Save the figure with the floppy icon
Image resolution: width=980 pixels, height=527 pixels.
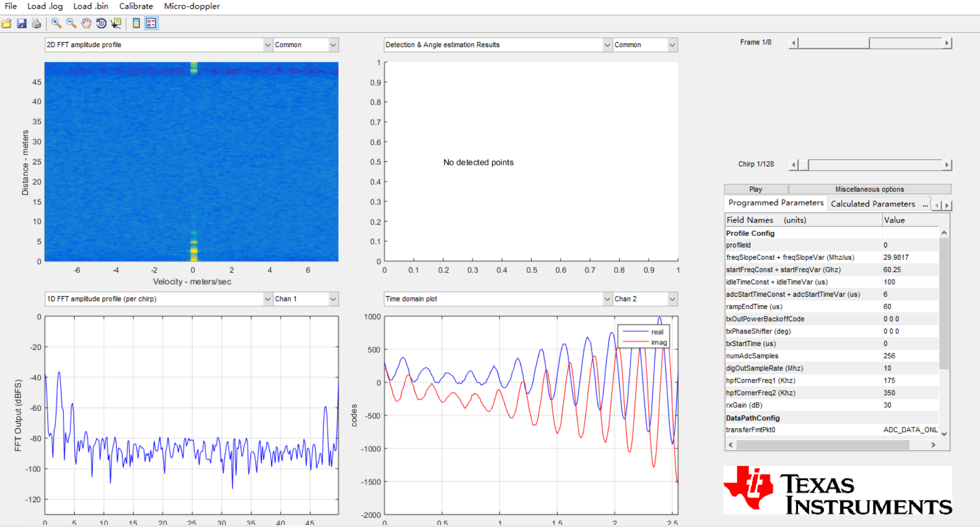(22, 23)
